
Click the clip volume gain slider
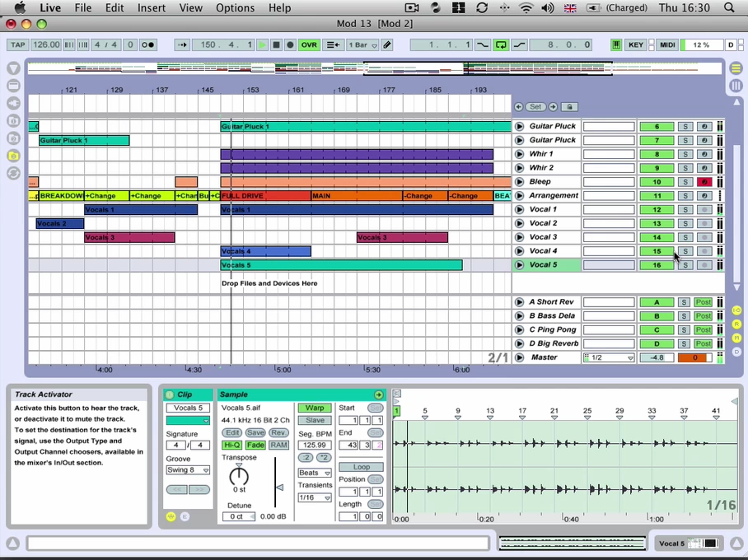tap(278, 483)
